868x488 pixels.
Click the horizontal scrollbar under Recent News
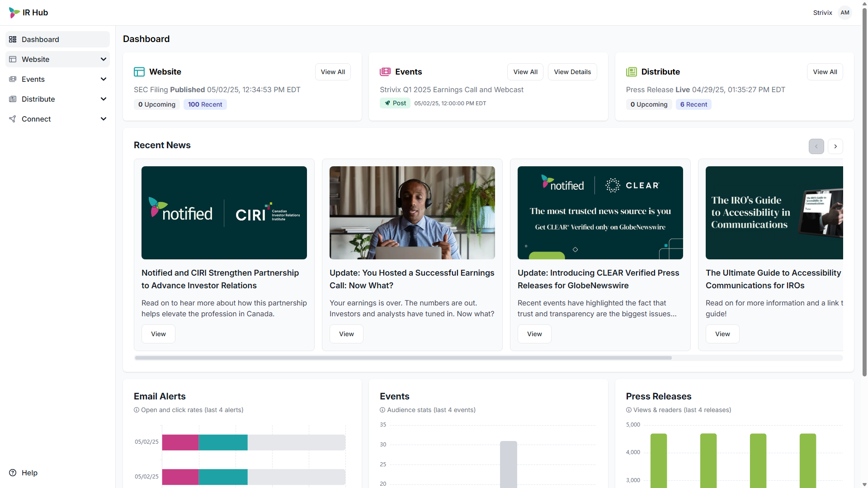[x=402, y=357]
